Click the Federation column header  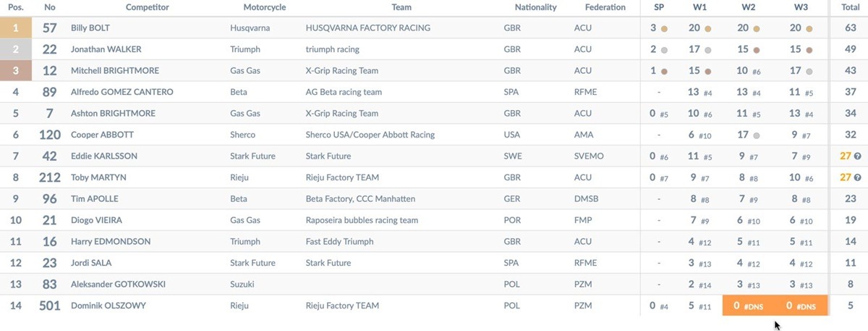[x=605, y=7]
